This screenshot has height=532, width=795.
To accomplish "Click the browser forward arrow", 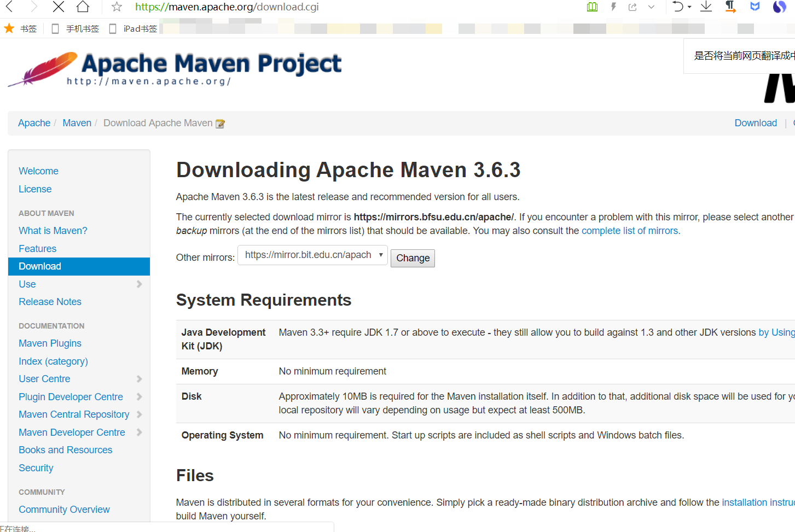I will point(34,7).
